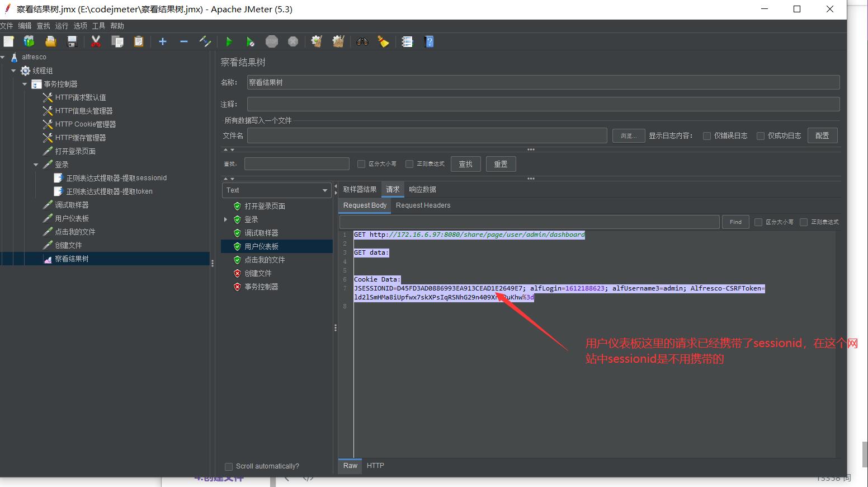Check the 仅成功日志 checkbox
The height and width of the screenshot is (487, 868).
(x=761, y=136)
